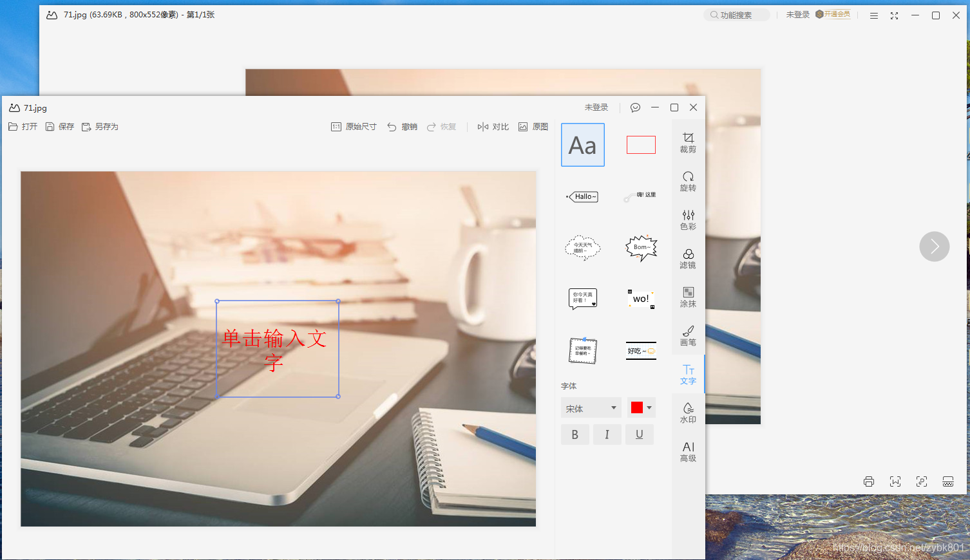Click fullscreen icon in viewer title bar
Viewport: 970px width, 560px height.
pos(894,15)
